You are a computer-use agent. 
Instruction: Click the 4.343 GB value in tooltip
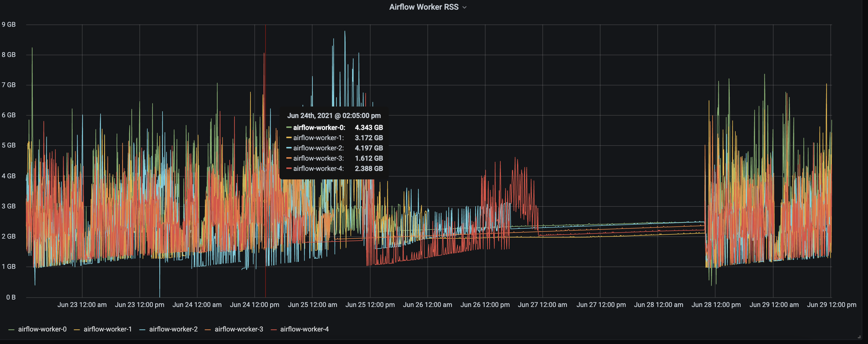pos(369,128)
